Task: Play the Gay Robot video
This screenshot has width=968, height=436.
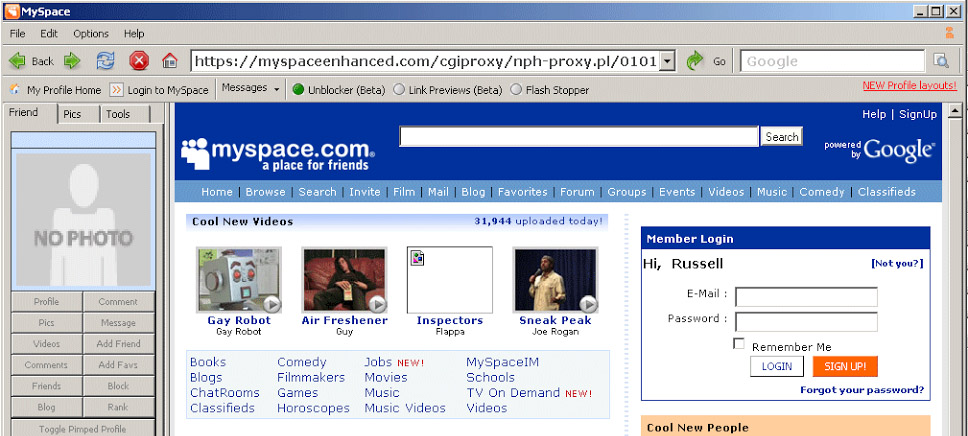Action: tap(238, 280)
